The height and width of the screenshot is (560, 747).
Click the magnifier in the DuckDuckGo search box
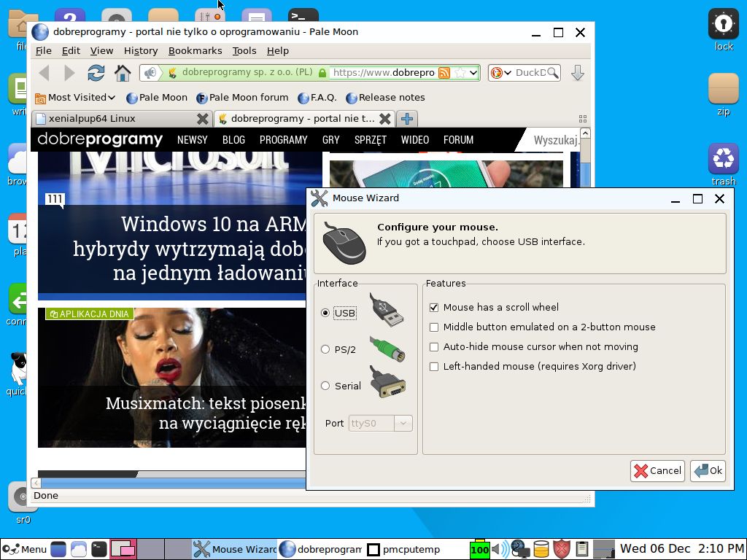click(553, 72)
